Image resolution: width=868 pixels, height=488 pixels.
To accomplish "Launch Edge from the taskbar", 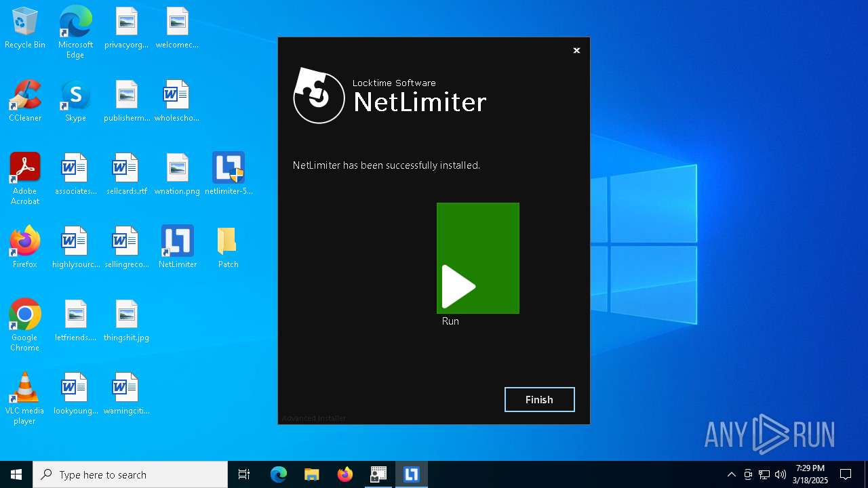I will coord(279,474).
